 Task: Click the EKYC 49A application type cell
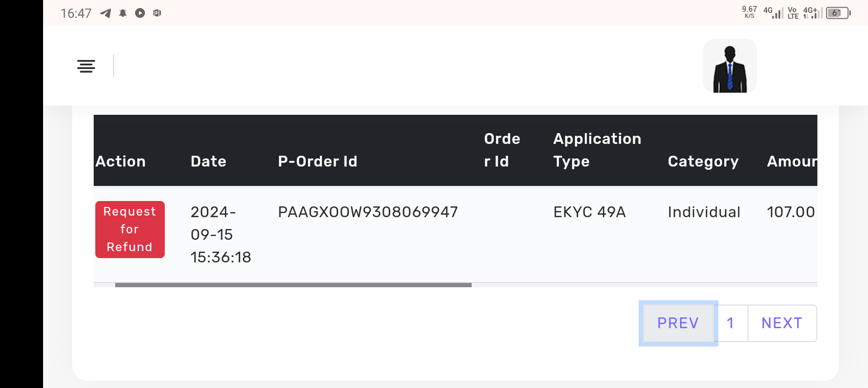(590, 212)
